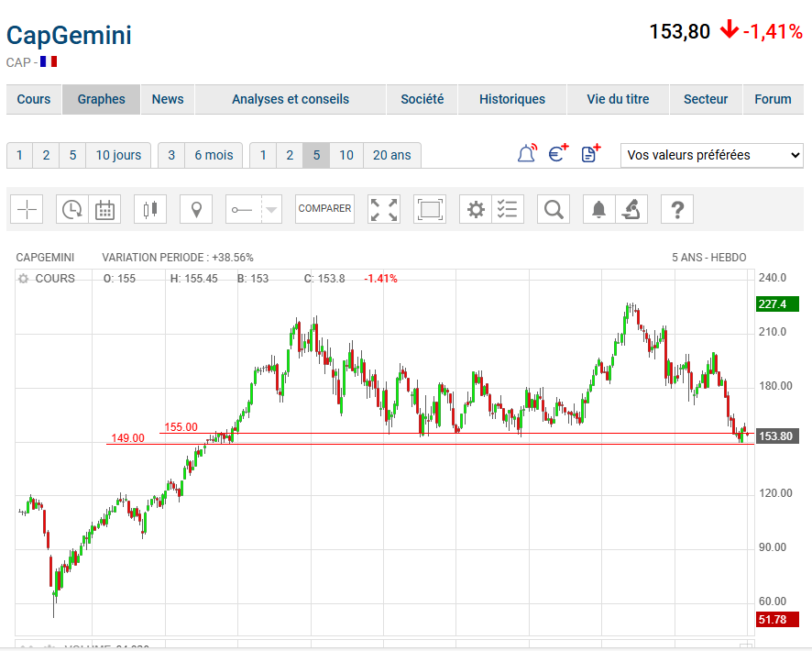Image resolution: width=812 pixels, height=651 pixels.
Task: Click the B: 153 low value
Action: (253, 279)
